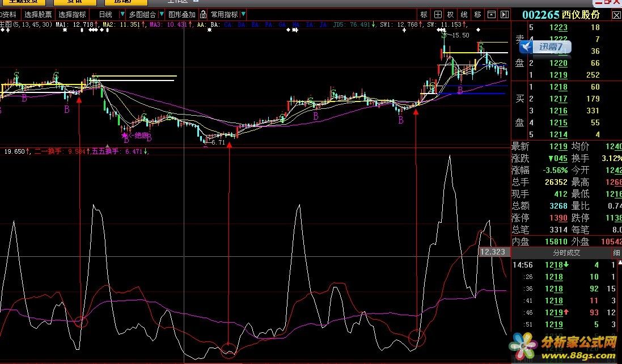
Task: Click the 涨跌 change value 045
Action: [x=558, y=158]
